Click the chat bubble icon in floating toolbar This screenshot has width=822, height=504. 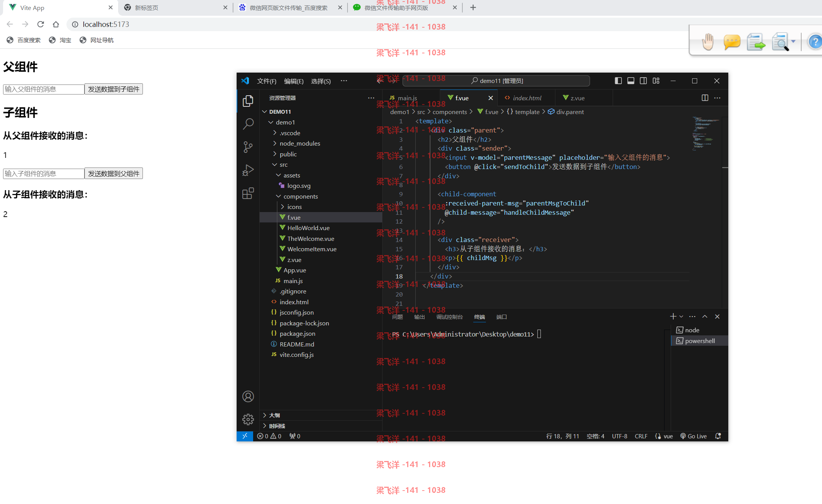point(732,41)
